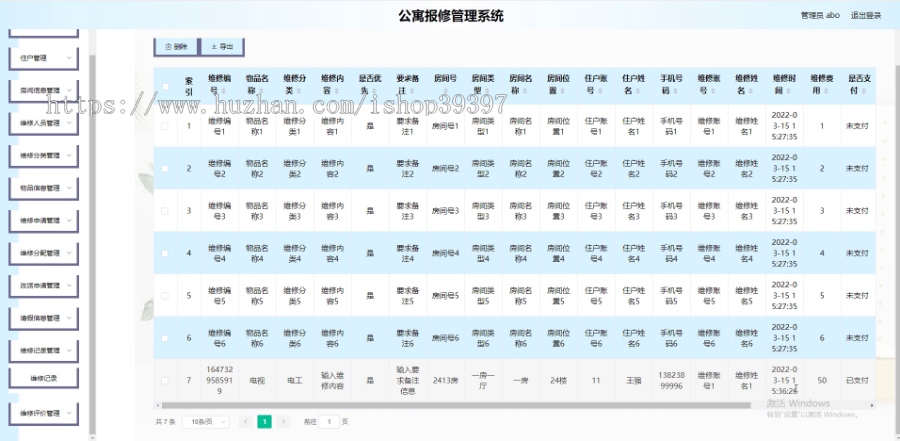Click the sidebar vertical scrollbar
The image size is (900, 441).
[92, 244]
